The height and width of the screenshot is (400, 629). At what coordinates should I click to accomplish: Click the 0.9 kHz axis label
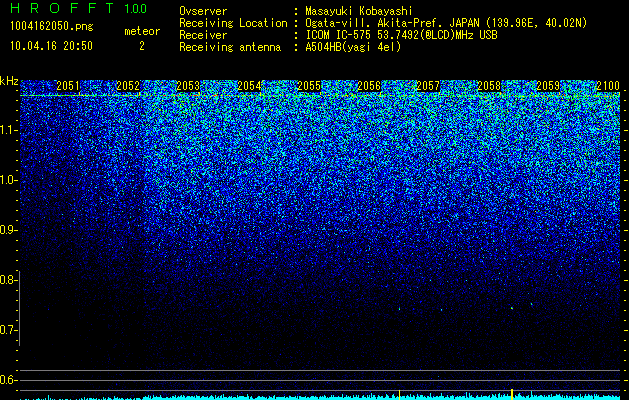coord(8,230)
